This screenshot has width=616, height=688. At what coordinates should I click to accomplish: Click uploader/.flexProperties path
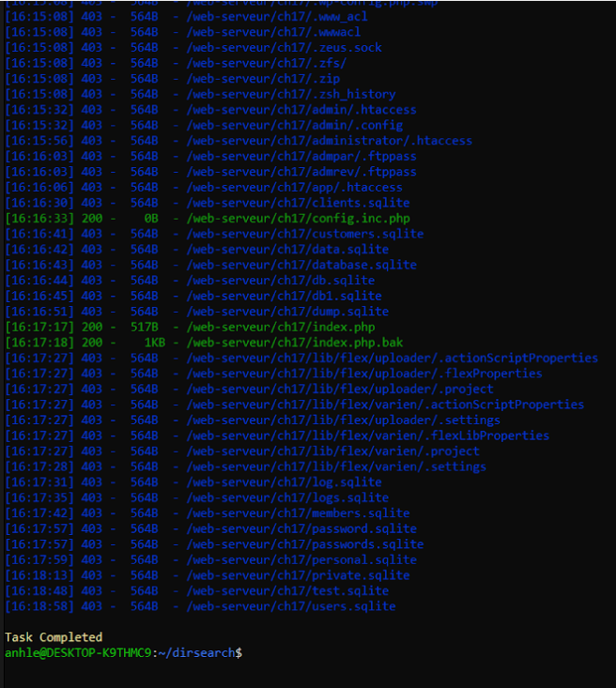tap(364, 374)
